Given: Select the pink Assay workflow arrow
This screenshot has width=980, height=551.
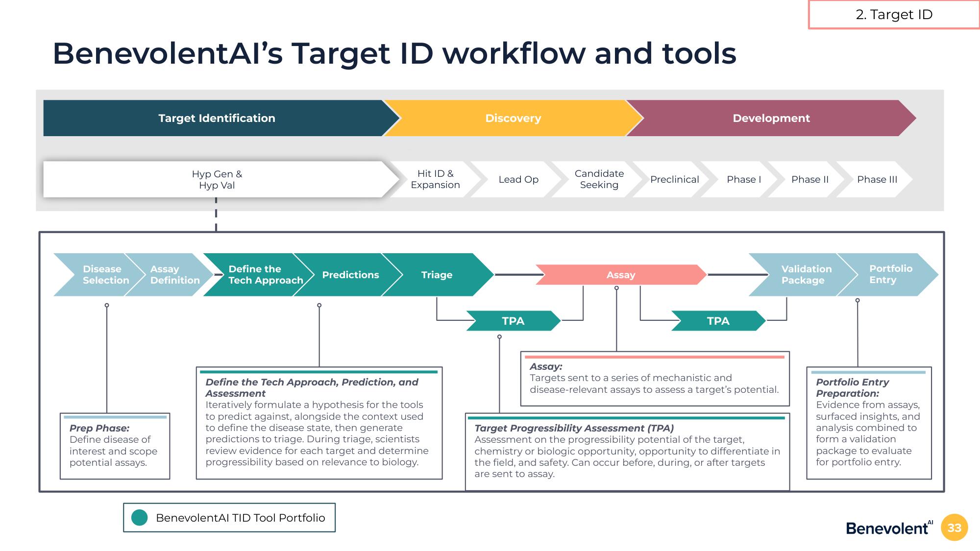Looking at the screenshot, I should click(621, 275).
